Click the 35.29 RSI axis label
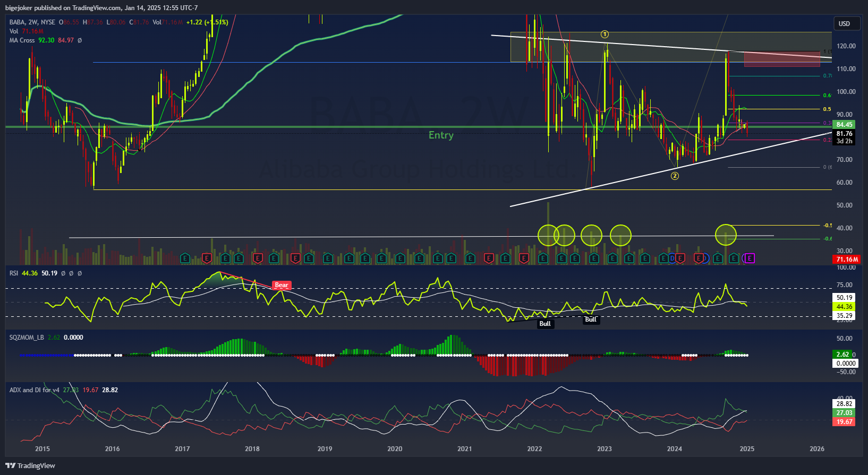 (x=844, y=316)
